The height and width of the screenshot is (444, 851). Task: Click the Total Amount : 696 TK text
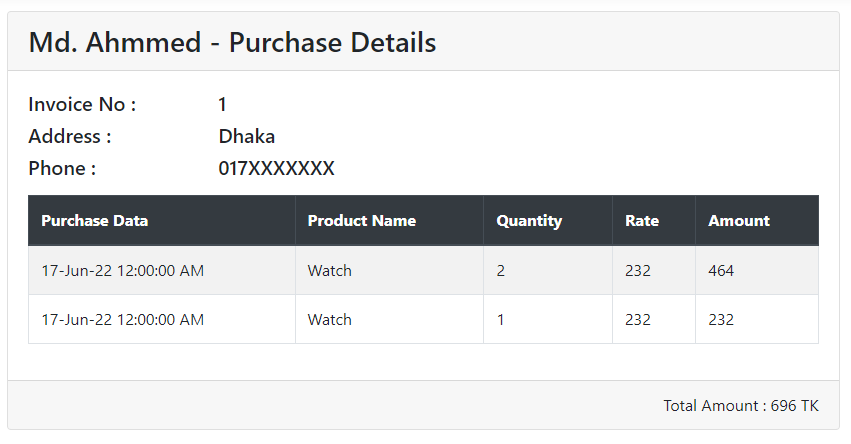coord(741,405)
